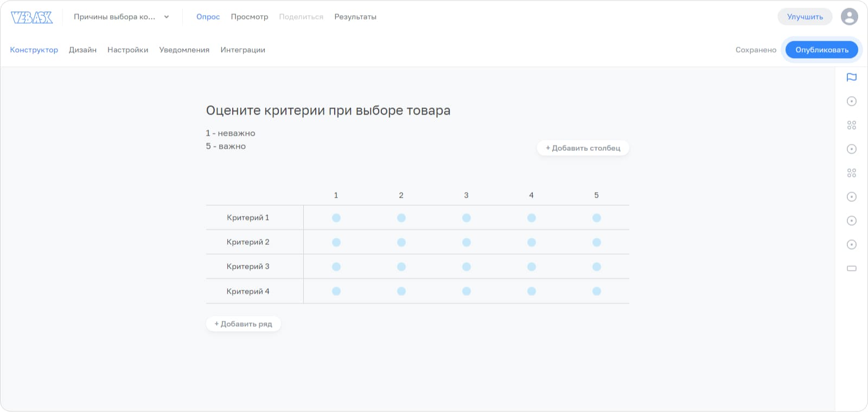This screenshot has height=412, width=868.
Task: Go to the Просмотр tab
Action: (x=250, y=17)
